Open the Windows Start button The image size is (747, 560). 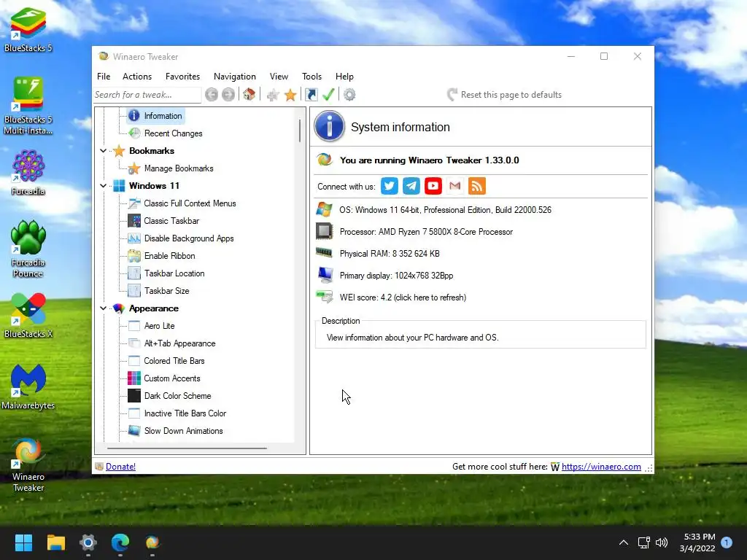[23, 542]
